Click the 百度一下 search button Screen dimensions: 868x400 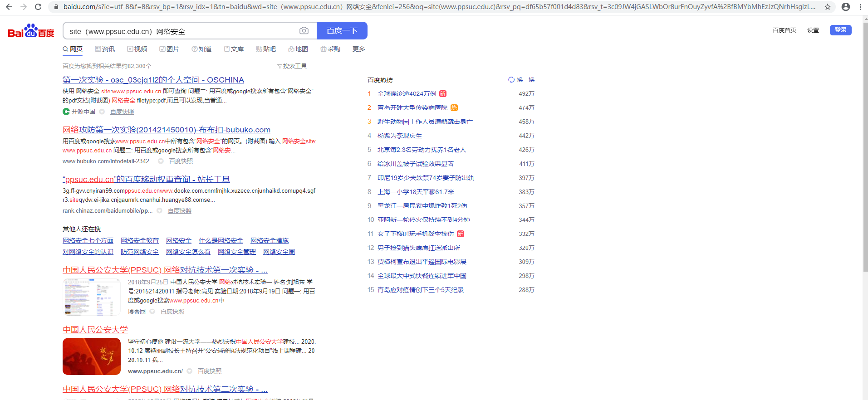pos(342,30)
